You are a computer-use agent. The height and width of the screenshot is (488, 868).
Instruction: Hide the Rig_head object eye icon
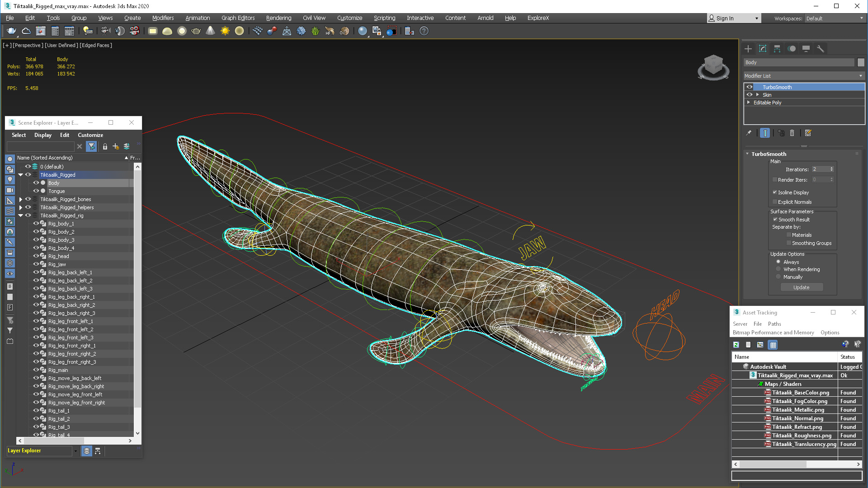tap(36, 256)
